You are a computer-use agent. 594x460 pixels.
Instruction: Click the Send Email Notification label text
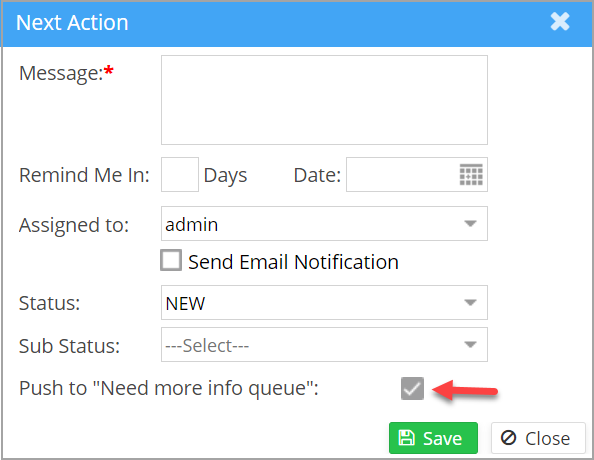[293, 262]
